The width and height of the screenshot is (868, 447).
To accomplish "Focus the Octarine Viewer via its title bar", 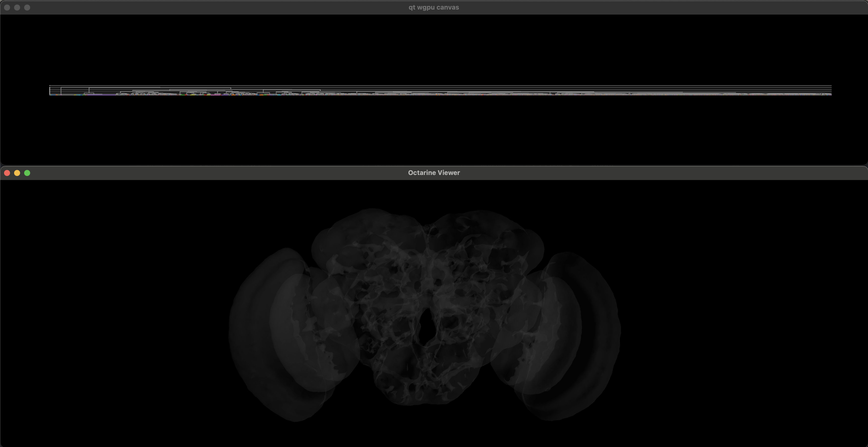I will click(434, 173).
